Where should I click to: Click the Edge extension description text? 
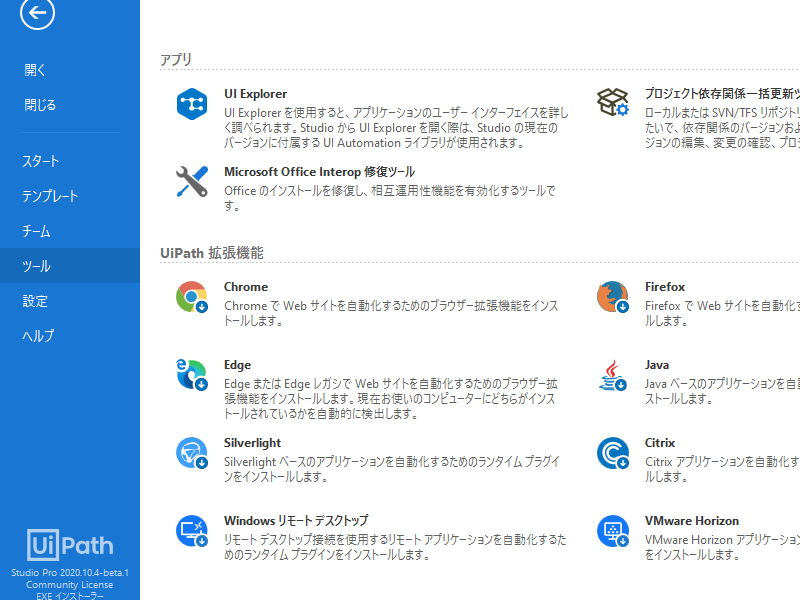point(391,398)
